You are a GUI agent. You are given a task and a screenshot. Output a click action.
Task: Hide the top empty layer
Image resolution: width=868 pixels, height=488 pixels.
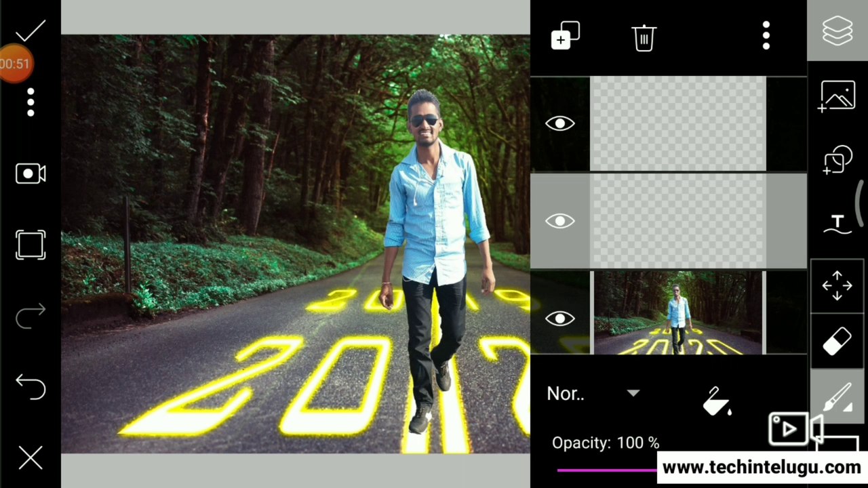coord(559,123)
